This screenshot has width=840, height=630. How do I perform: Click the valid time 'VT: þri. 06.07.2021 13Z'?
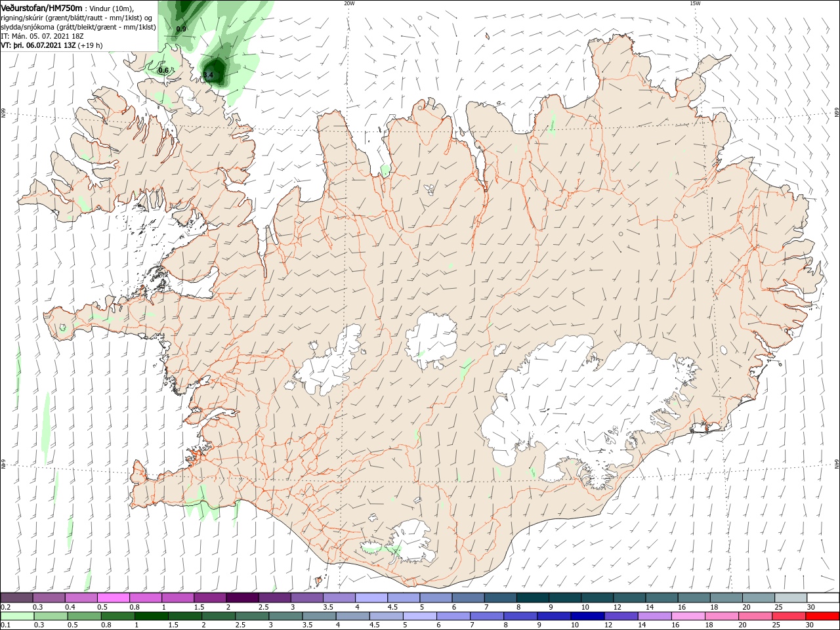[x=38, y=46]
